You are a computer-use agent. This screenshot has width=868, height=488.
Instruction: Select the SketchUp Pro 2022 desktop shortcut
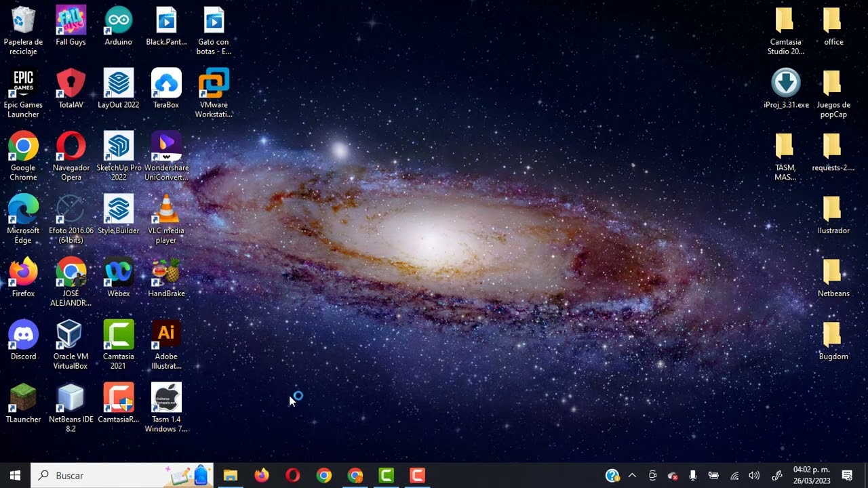119,157
